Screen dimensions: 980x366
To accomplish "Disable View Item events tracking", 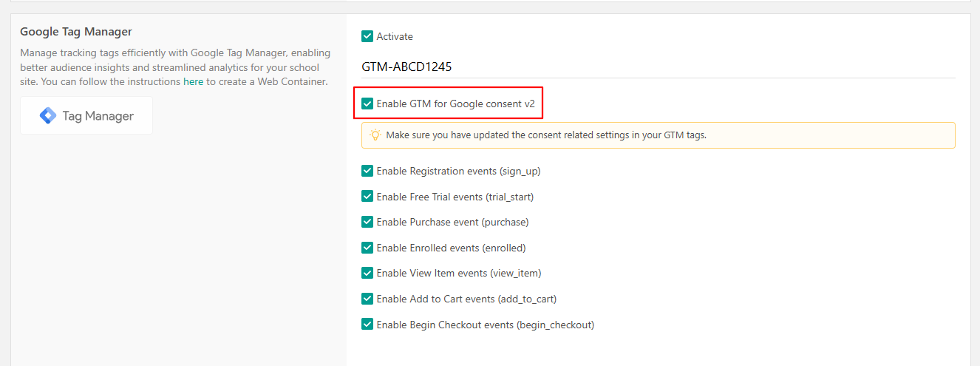I will coord(367,273).
